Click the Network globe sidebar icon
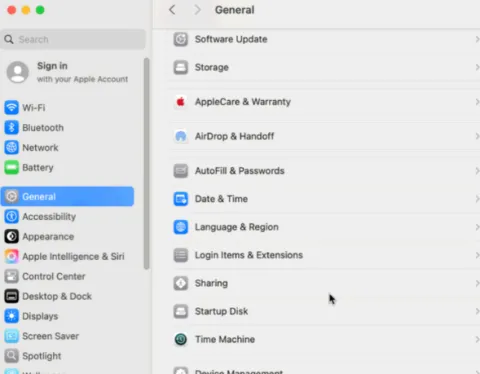Screen dimensions: 480x374 point(12,148)
